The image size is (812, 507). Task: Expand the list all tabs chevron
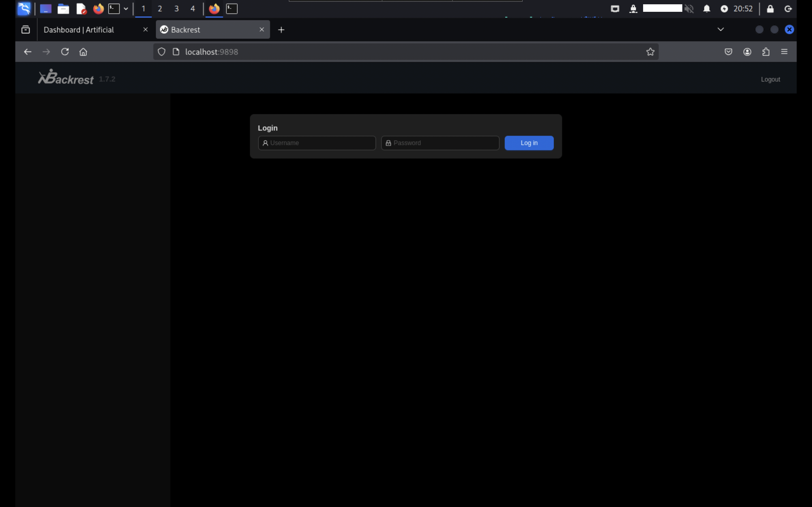(x=720, y=30)
